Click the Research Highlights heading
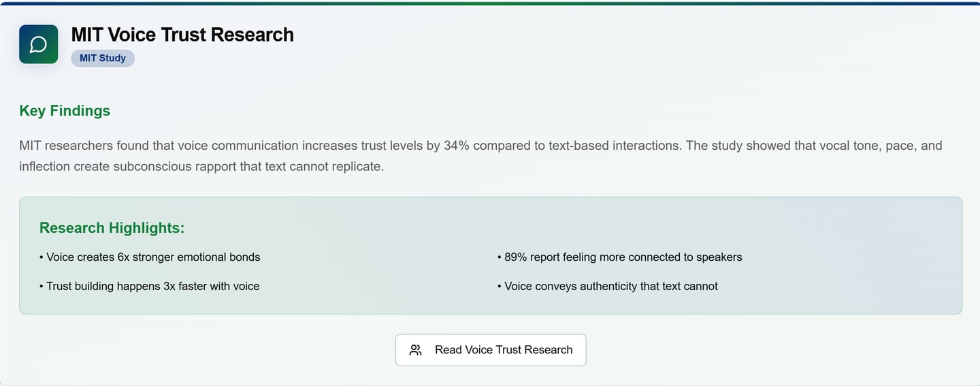980x386 pixels. [x=112, y=228]
